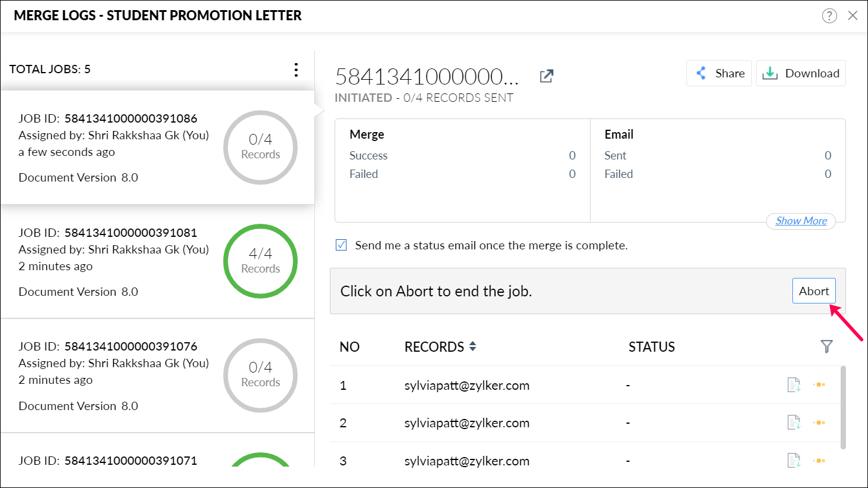Click the orange progress dots for record 3
Image resolution: width=868 pixels, height=488 pixels.
click(819, 461)
